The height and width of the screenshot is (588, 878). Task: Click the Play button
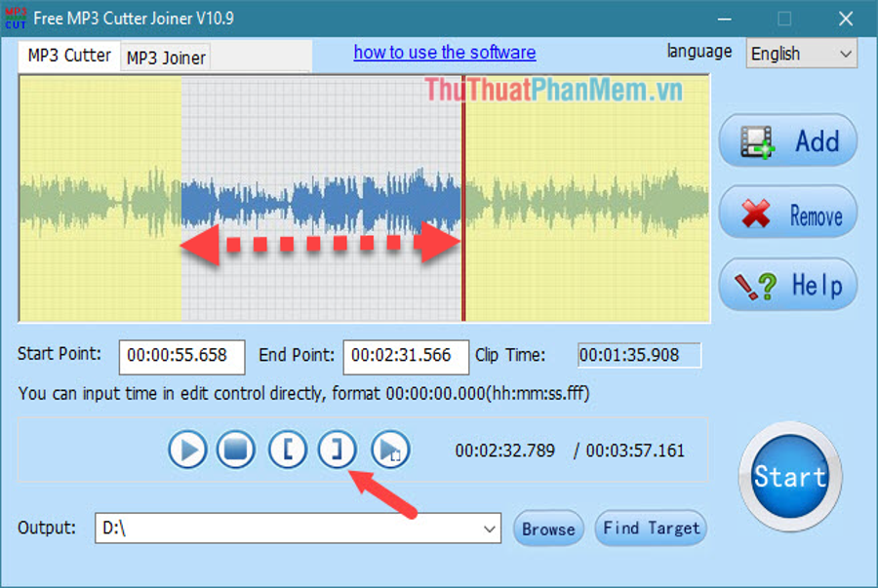point(187,450)
